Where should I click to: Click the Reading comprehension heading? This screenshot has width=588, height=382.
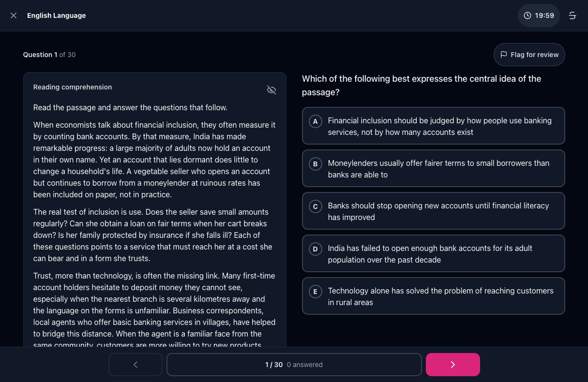pos(73,87)
